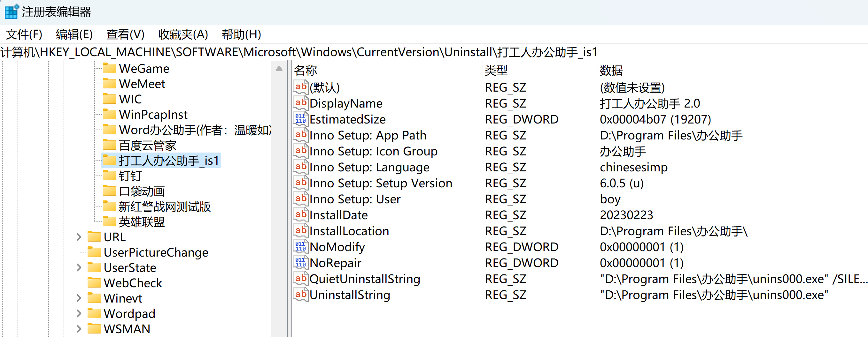Click the (默认) string value icon
Viewport: 868px width, 337px height.
pyautogui.click(x=300, y=87)
